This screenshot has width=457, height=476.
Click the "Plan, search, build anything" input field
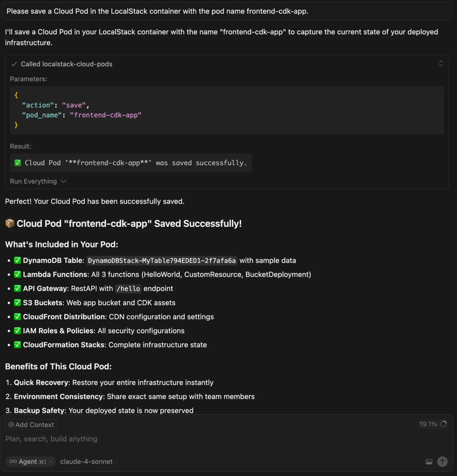[x=51, y=439]
